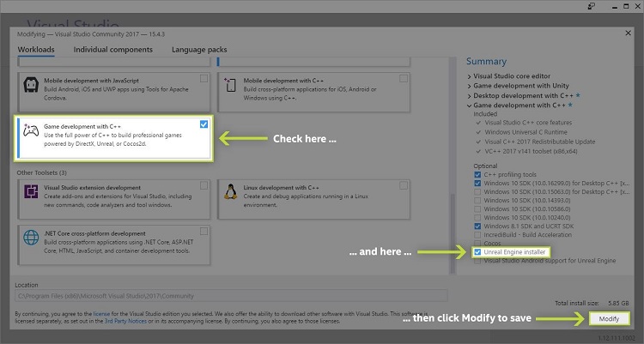This screenshot has height=344, width=644.
Task: Check Mobile development with C++ workload
Action: tap(404, 78)
